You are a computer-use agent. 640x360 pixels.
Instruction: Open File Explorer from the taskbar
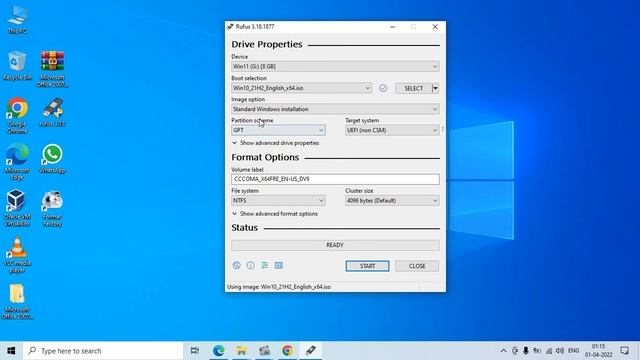[x=241, y=351]
